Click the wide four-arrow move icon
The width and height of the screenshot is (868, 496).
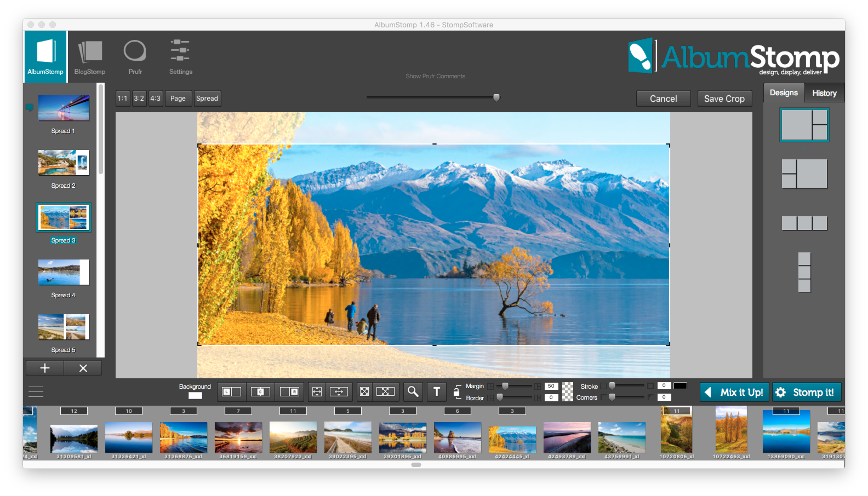339,391
